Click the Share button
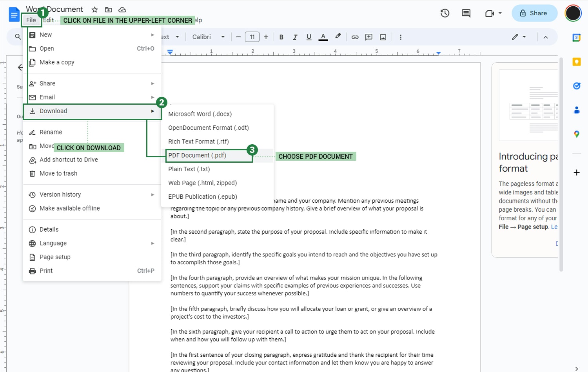Screen dimensions: 588x372 pyautogui.click(x=534, y=13)
